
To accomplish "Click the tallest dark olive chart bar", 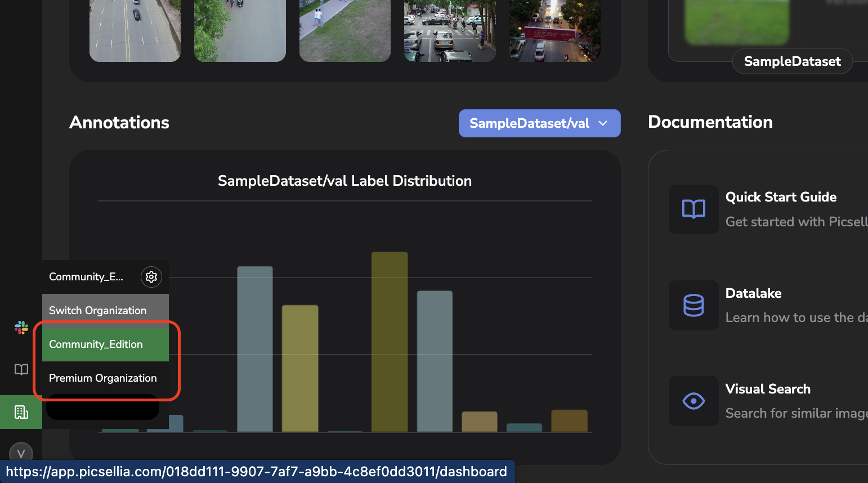I will (x=390, y=342).
